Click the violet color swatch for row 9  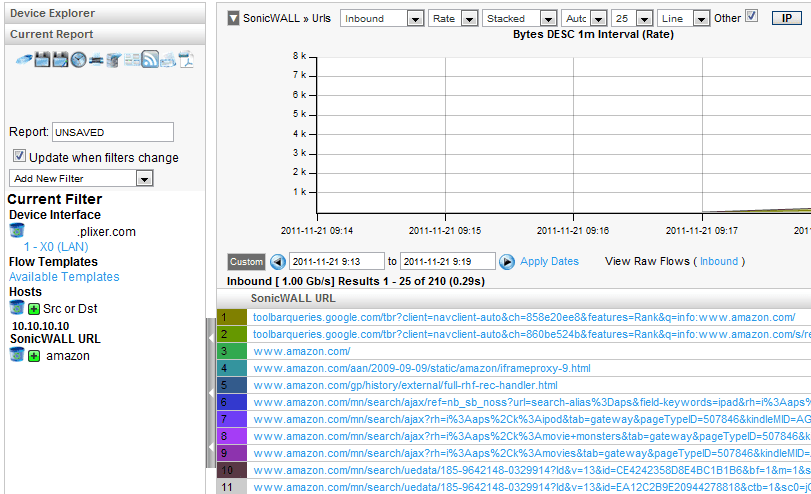pos(232,454)
